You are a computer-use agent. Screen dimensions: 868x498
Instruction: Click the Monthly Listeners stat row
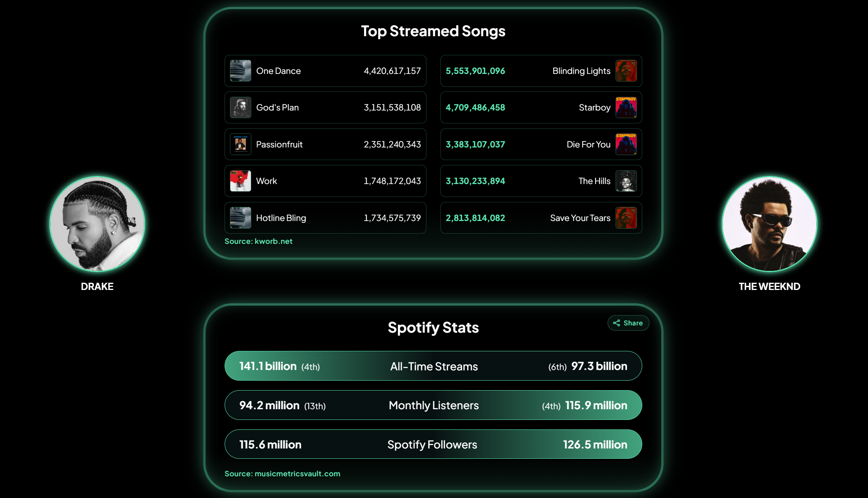[433, 405]
